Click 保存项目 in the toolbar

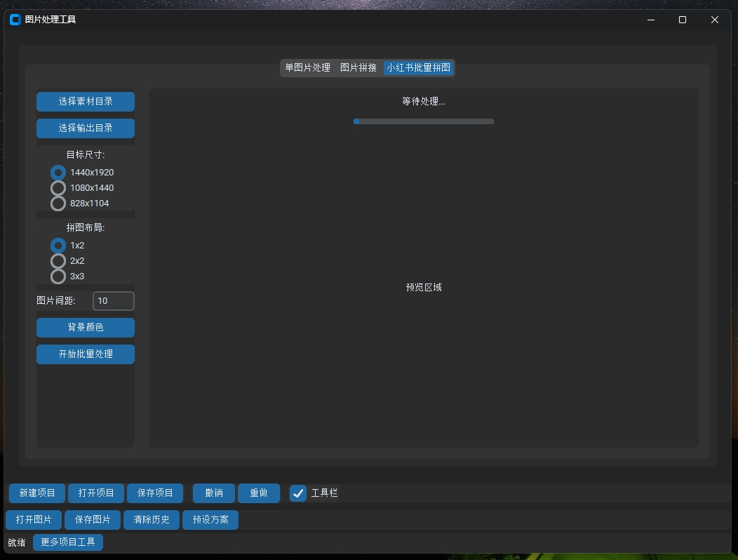(155, 493)
